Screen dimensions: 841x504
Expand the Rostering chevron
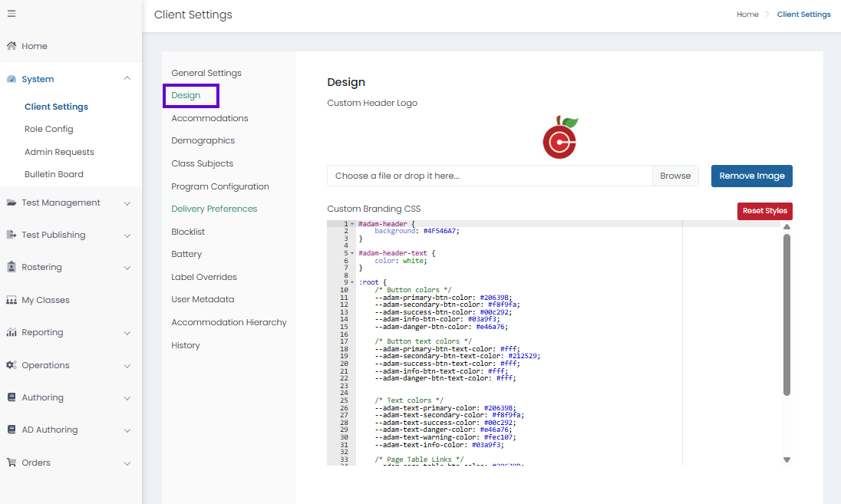point(127,268)
